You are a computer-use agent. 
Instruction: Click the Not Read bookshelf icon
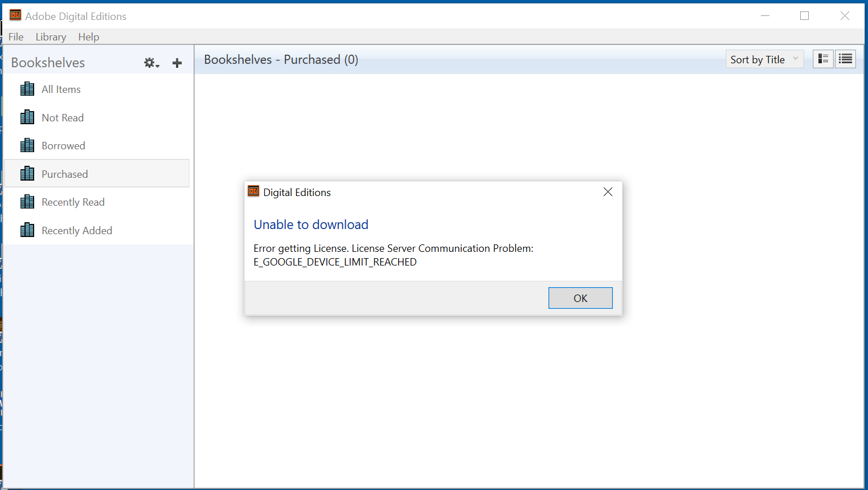point(27,117)
